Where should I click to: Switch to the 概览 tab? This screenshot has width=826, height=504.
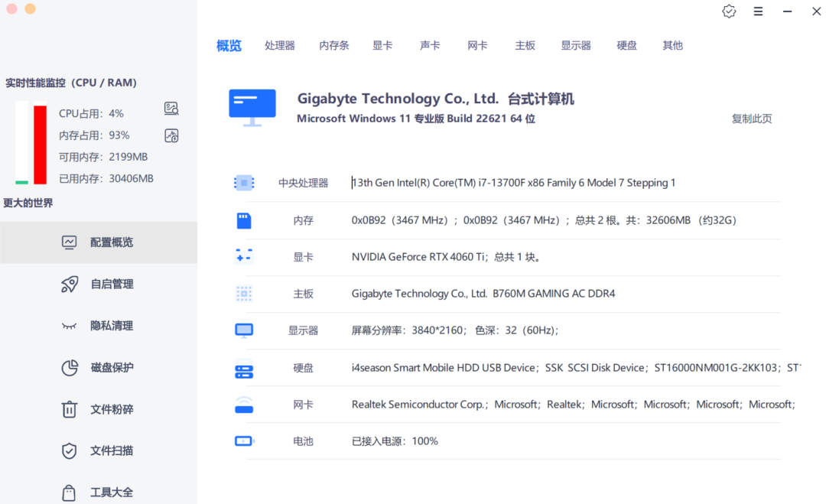pos(229,46)
